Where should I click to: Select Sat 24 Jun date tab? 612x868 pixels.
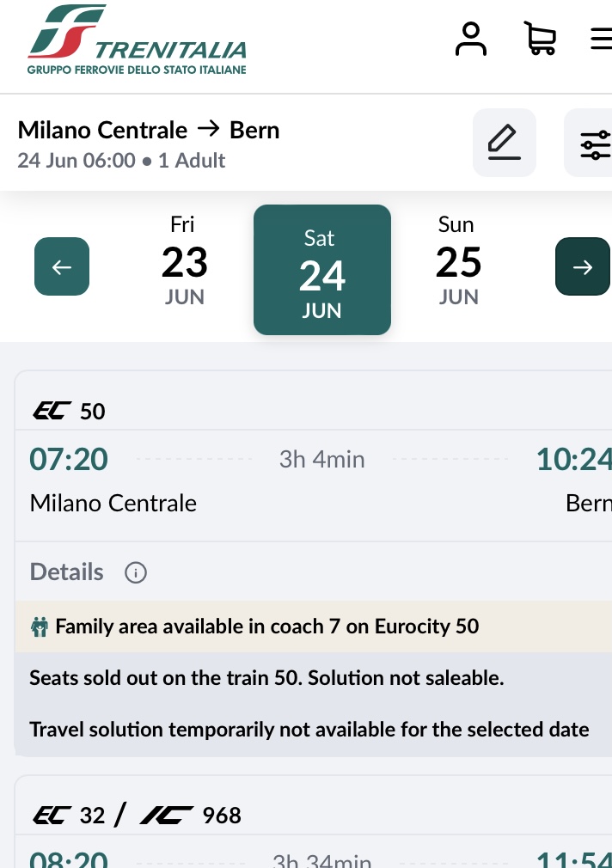[322, 270]
